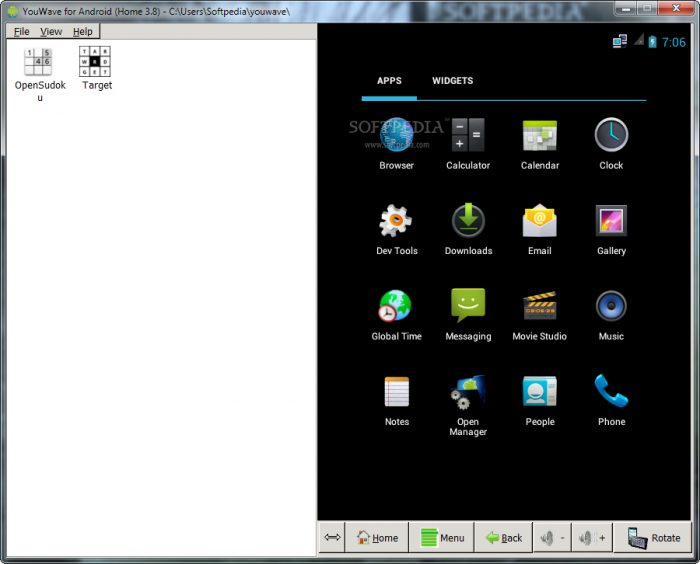700x564 pixels.
Task: Open Dev Tools app
Action: tap(396, 221)
